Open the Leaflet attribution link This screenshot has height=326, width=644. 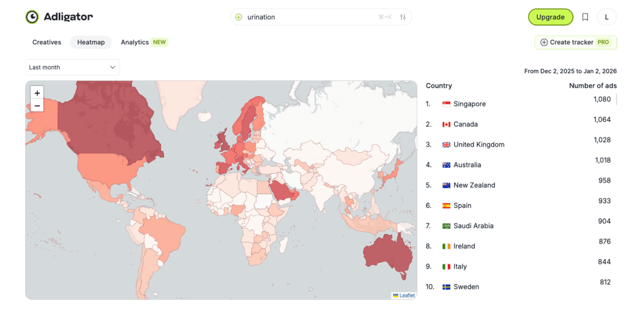point(407,296)
